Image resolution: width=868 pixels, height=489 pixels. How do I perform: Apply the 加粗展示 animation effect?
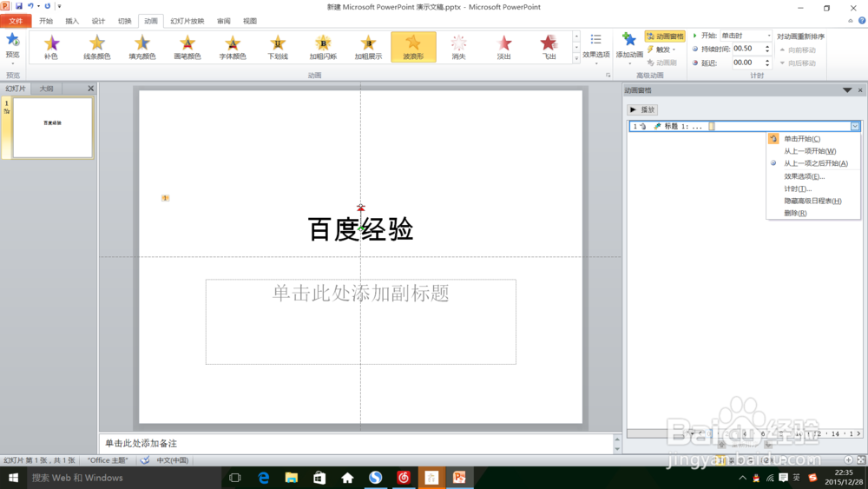tap(368, 47)
